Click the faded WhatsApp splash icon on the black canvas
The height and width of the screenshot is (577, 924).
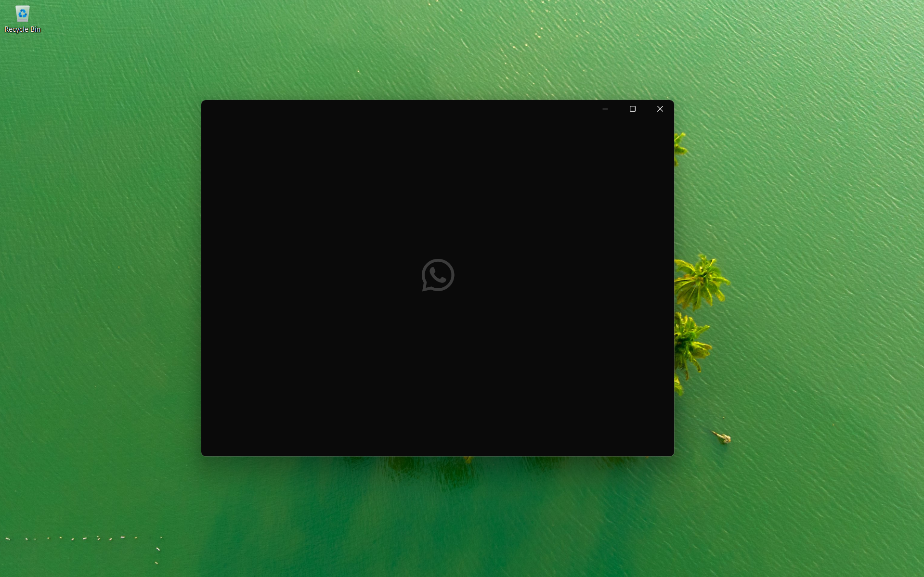(x=437, y=275)
